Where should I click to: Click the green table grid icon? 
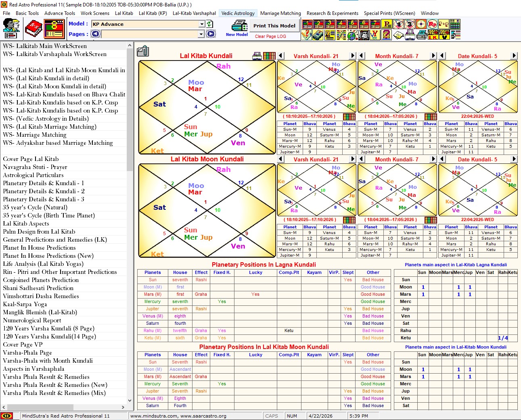pos(455,24)
